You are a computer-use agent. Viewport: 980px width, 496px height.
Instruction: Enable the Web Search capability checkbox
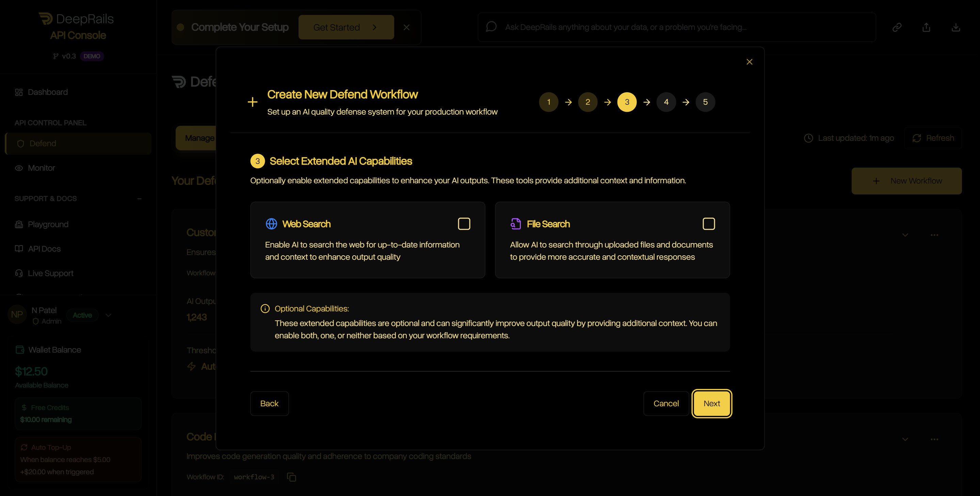[x=464, y=224]
